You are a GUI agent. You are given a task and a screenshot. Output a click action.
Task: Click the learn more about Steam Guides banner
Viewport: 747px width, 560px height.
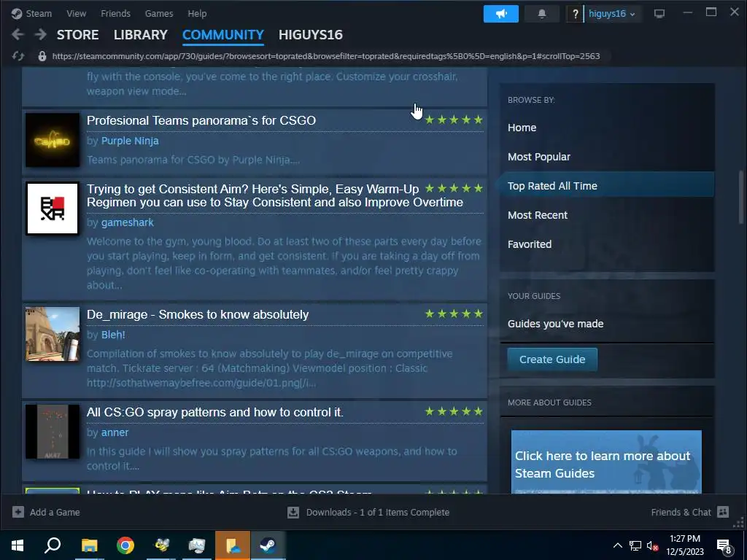click(x=606, y=462)
